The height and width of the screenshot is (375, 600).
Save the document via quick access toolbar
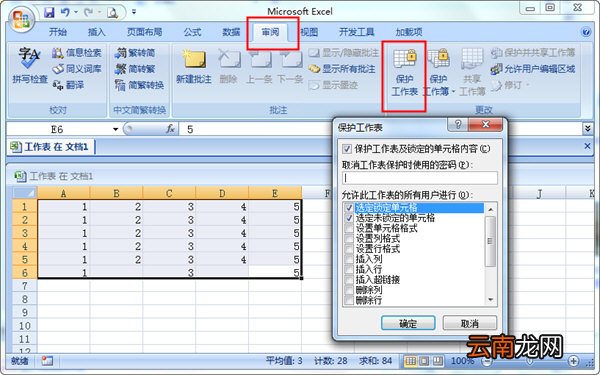(x=49, y=13)
